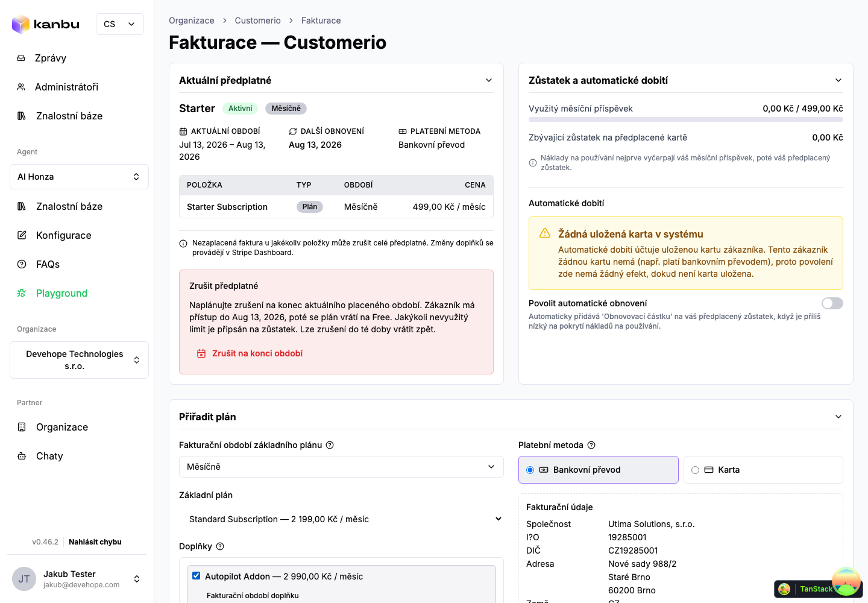
Task: Click the info icon beside Náklady na používání note
Action: [533, 163]
